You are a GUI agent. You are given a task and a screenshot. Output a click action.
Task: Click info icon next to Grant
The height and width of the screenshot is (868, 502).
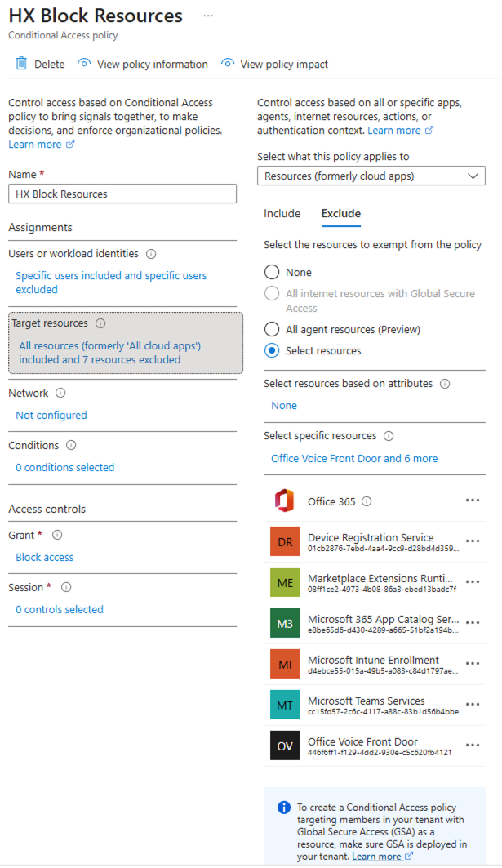tap(57, 536)
